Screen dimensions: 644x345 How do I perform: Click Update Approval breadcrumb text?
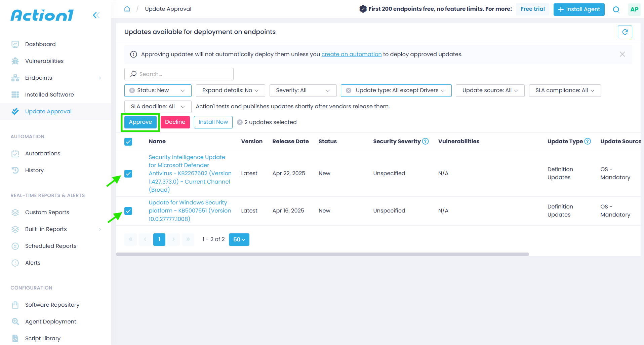pyautogui.click(x=168, y=9)
